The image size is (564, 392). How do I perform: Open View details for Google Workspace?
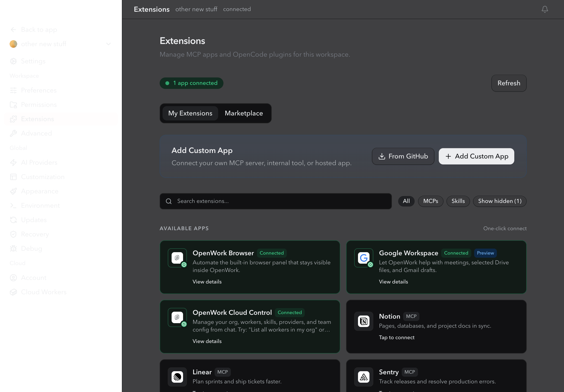coord(393,282)
